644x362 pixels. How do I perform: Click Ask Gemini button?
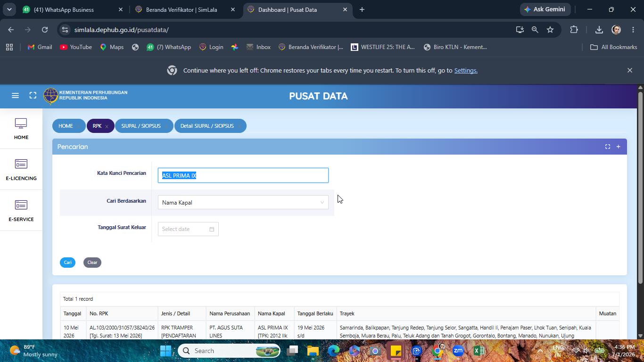545,9
